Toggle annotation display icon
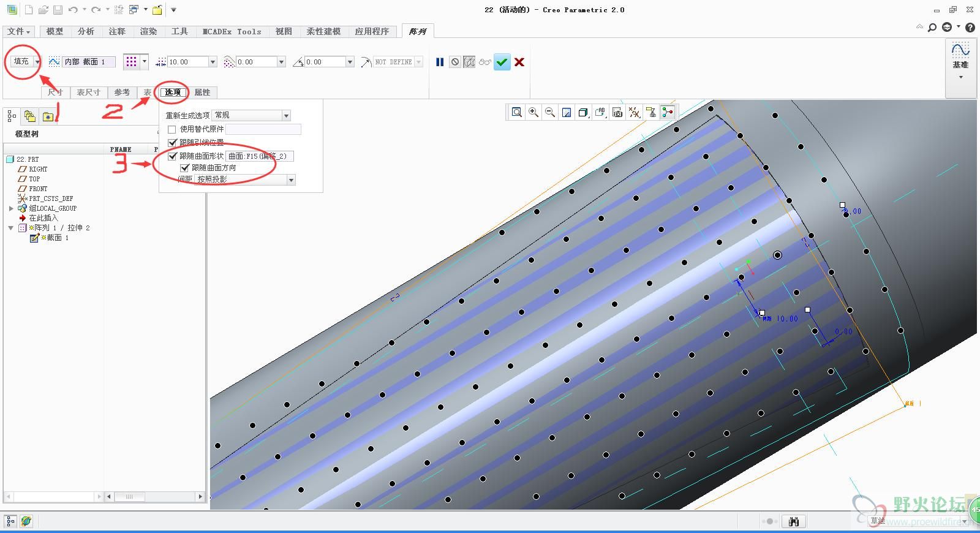The image size is (980, 533). click(651, 112)
